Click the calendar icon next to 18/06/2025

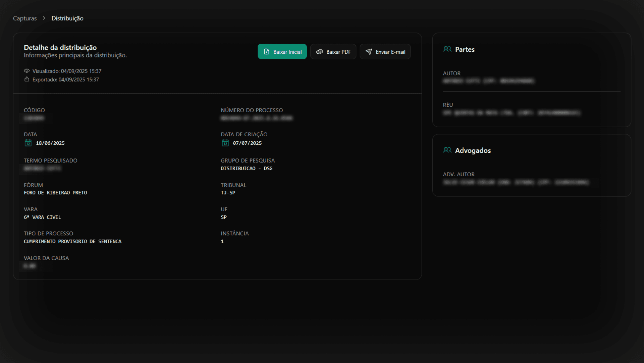28,143
